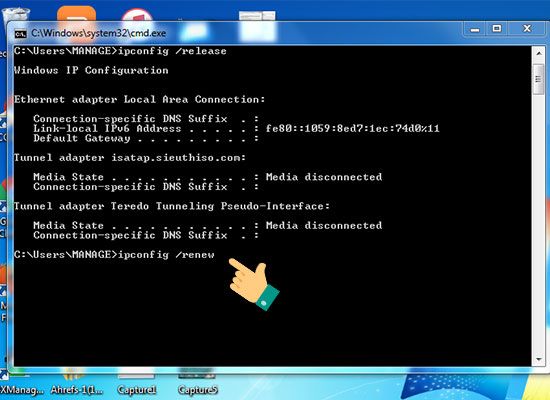
Task: Click 'Tunnel adapter Teredo Tunneling Pseudo-Interface:' line
Action: pos(172,206)
